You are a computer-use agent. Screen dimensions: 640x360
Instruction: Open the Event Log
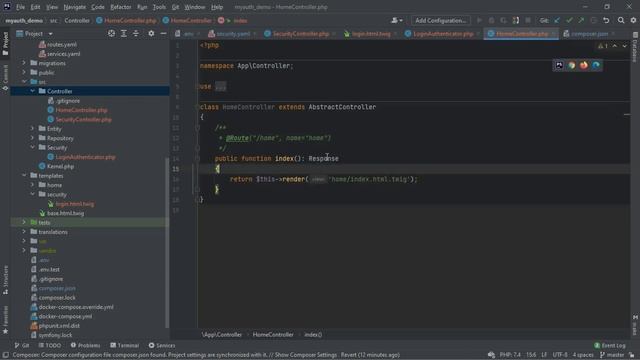pos(610,345)
